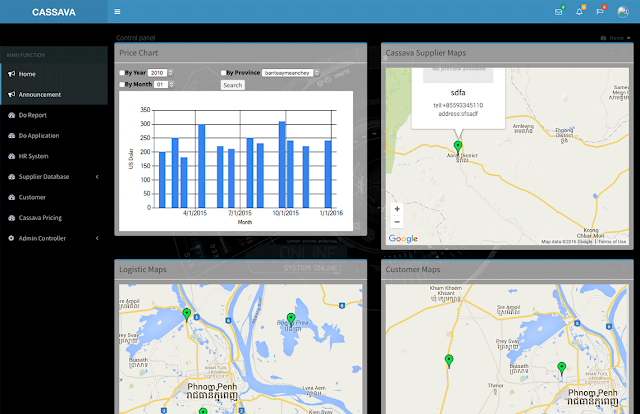Click the 10/1/2015 chart axis label
This screenshot has height=414, width=640.
click(286, 213)
